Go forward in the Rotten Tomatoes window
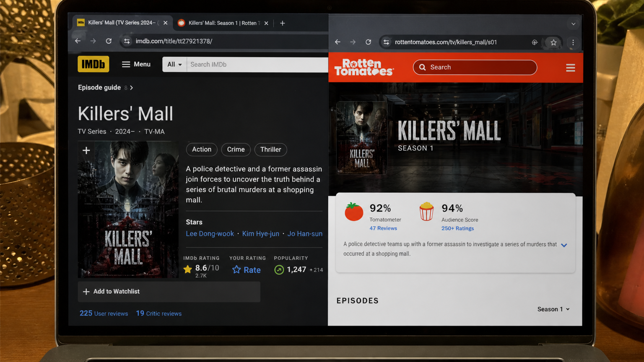The width and height of the screenshot is (644, 362). [353, 42]
